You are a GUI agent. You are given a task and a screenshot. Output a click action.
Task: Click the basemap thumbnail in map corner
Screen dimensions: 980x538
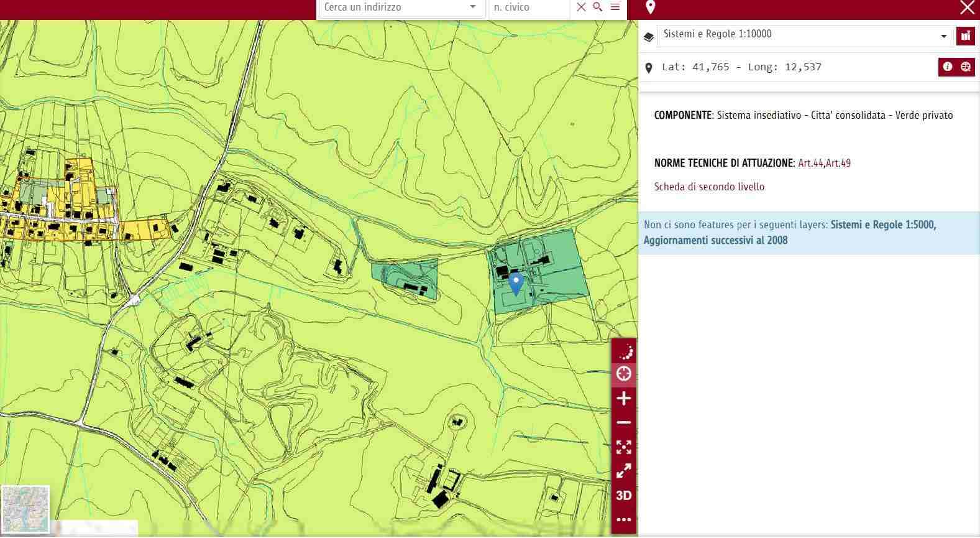coord(25,509)
